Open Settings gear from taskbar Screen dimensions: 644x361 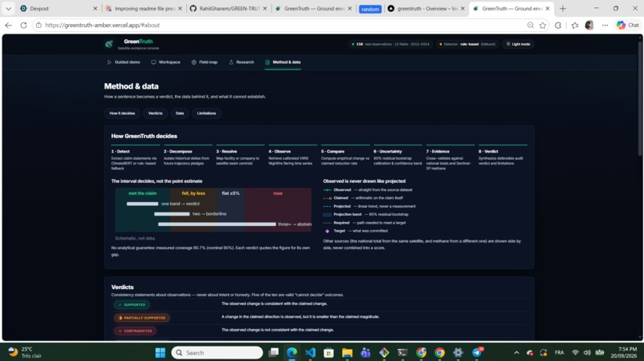(458, 352)
